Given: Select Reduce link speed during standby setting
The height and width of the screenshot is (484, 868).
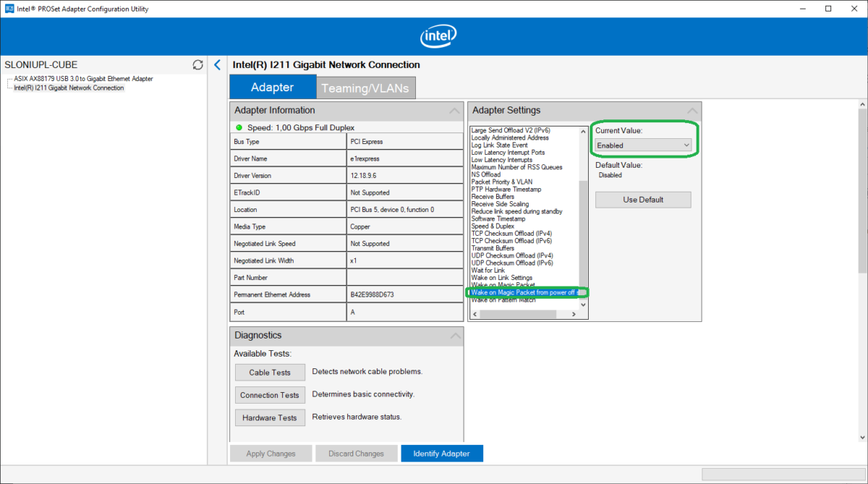Looking at the screenshot, I should (x=516, y=211).
